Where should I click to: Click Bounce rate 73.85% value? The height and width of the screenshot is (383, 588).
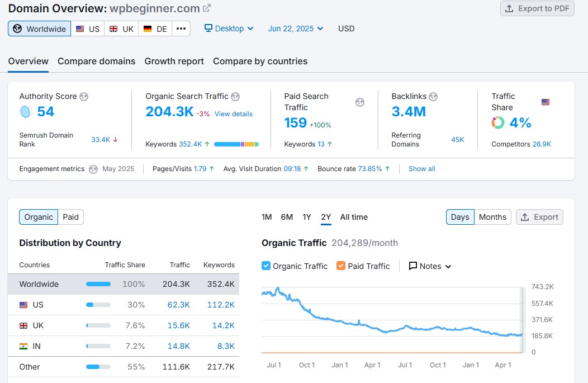(370, 169)
